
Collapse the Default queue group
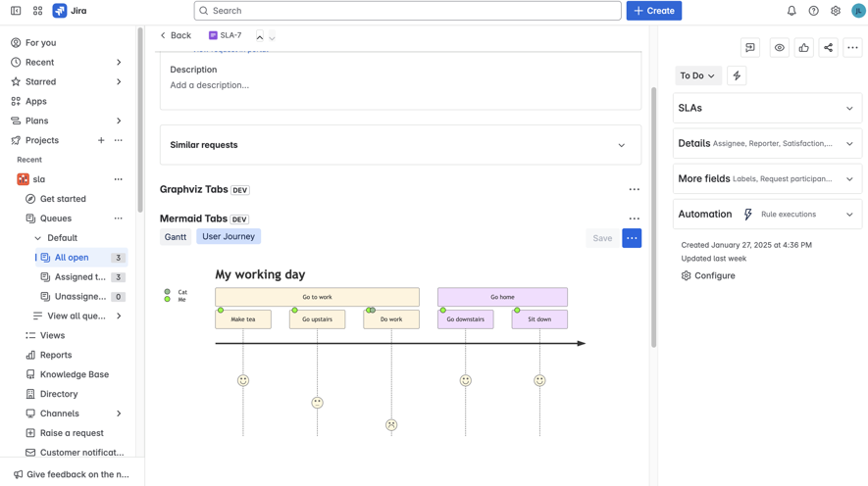[38, 238]
